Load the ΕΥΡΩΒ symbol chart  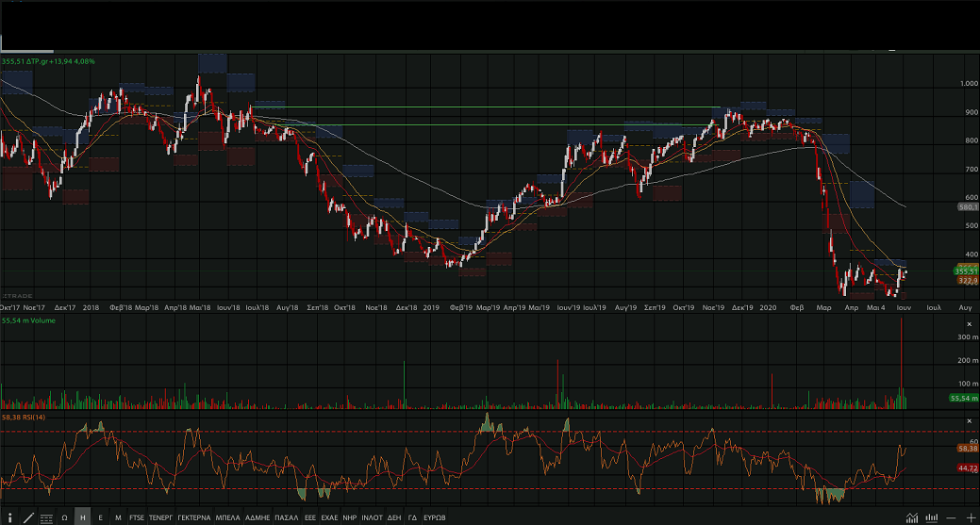tap(434, 517)
